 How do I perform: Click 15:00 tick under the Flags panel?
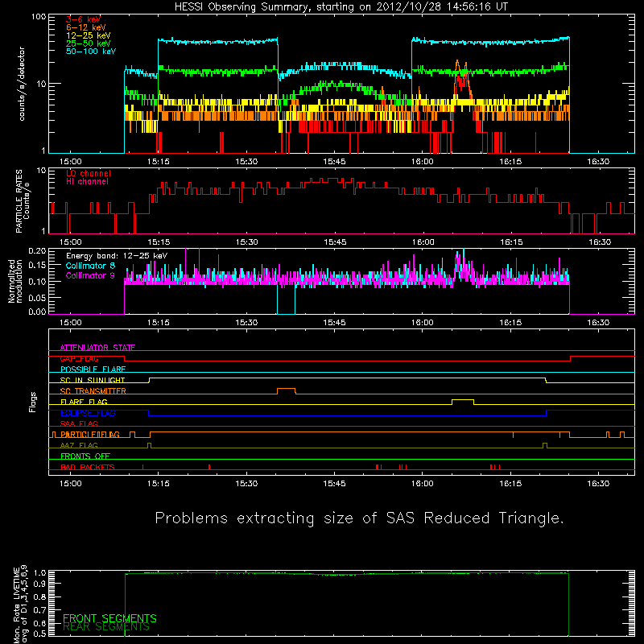[x=71, y=484]
